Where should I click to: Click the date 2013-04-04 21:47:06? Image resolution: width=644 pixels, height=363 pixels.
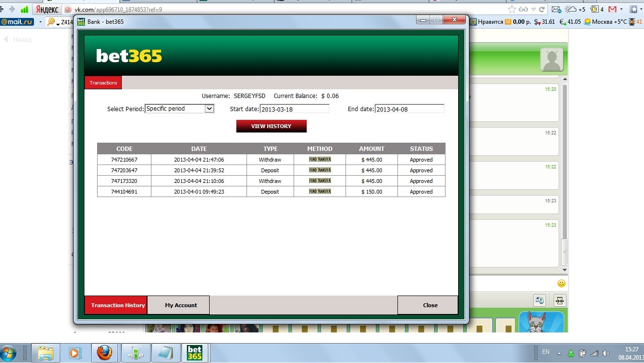(x=199, y=160)
